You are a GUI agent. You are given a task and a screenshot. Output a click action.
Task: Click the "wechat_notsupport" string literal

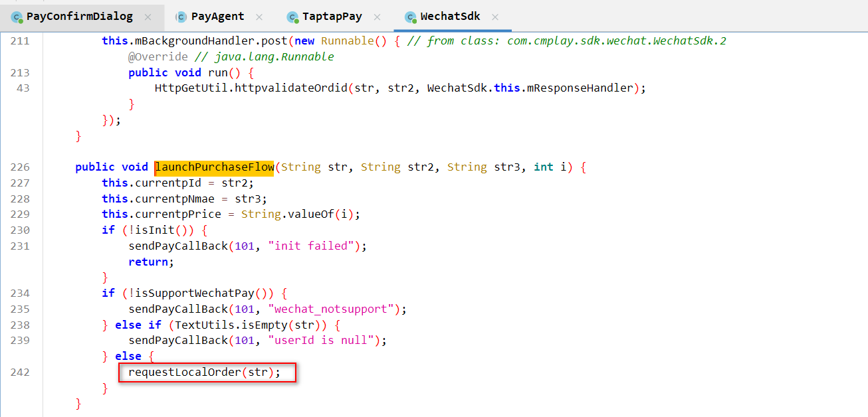tap(336, 309)
